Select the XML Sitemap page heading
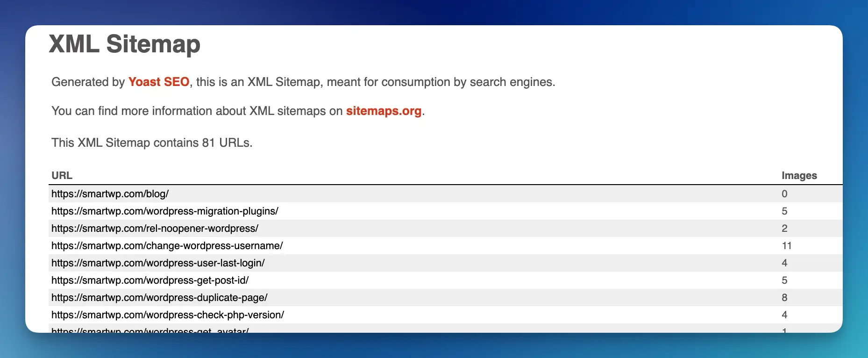The image size is (868, 358). [125, 44]
